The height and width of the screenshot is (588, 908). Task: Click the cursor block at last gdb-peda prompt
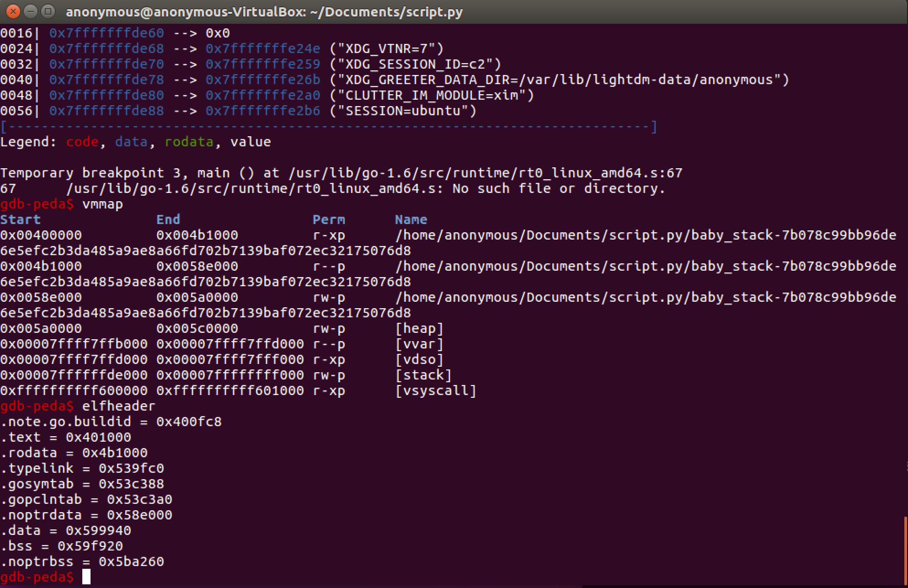(x=86, y=577)
